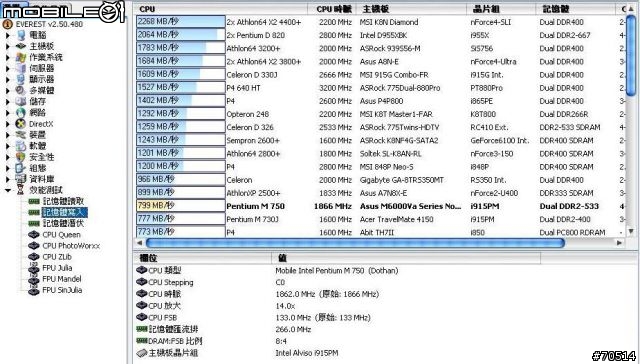This screenshot has height=364, width=640.
Task: Click the DirectX icon in sidebar
Action: [21, 124]
